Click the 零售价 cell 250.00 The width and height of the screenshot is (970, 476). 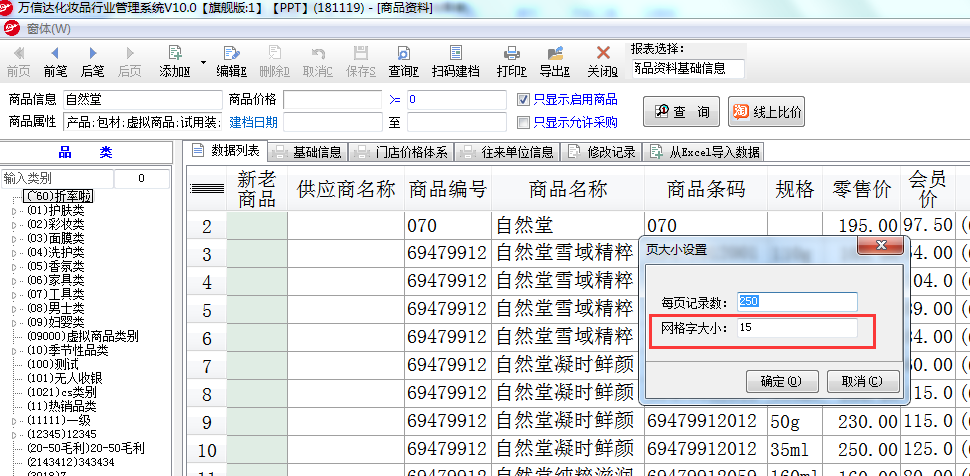(x=861, y=449)
